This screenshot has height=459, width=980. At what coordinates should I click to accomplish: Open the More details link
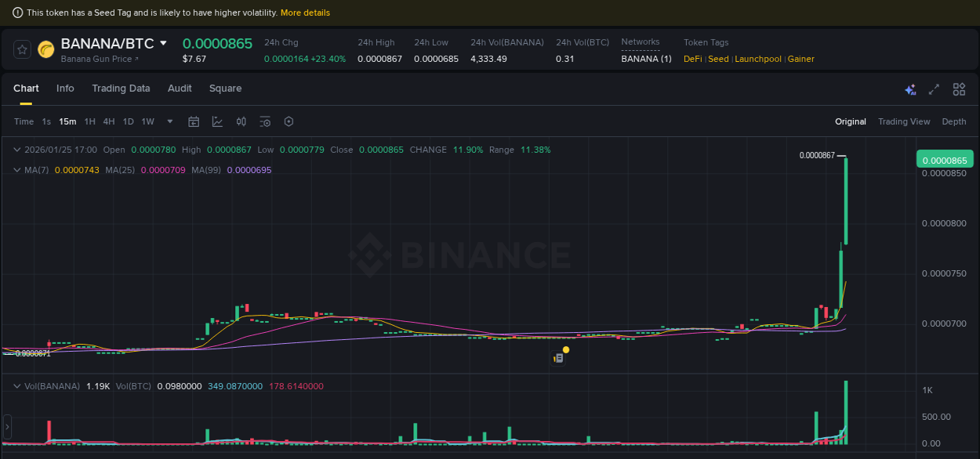[x=306, y=13]
